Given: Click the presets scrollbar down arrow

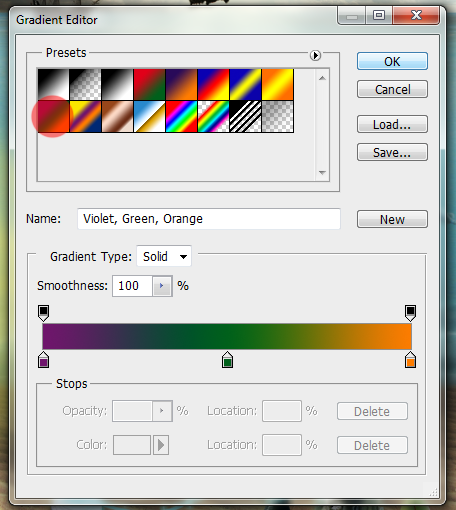Looking at the screenshot, I should click(322, 173).
